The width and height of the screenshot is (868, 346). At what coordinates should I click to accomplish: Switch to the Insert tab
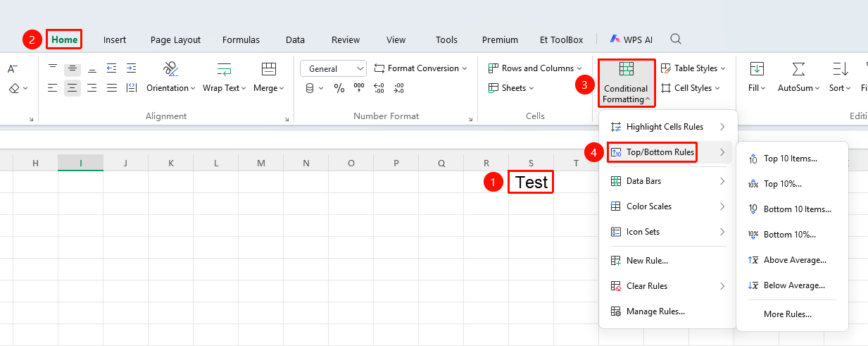point(115,39)
